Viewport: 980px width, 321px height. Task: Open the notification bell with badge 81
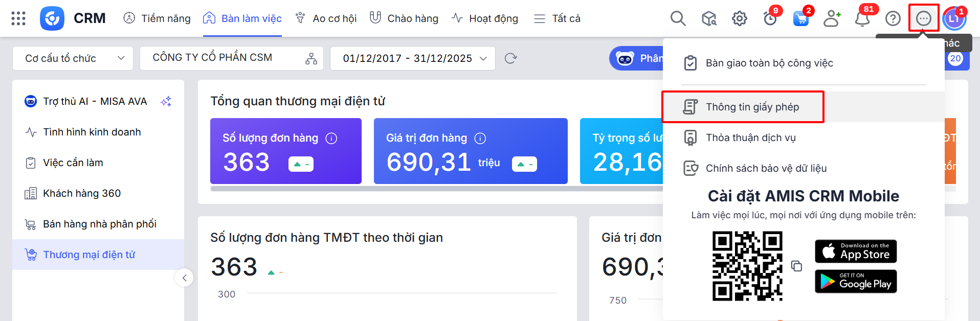pyautogui.click(x=863, y=18)
